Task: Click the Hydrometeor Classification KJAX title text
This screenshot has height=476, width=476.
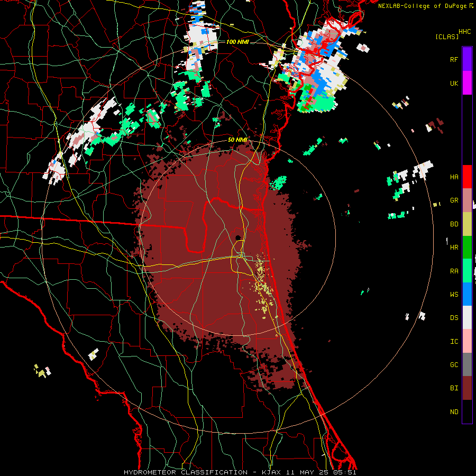Action: click(240, 472)
